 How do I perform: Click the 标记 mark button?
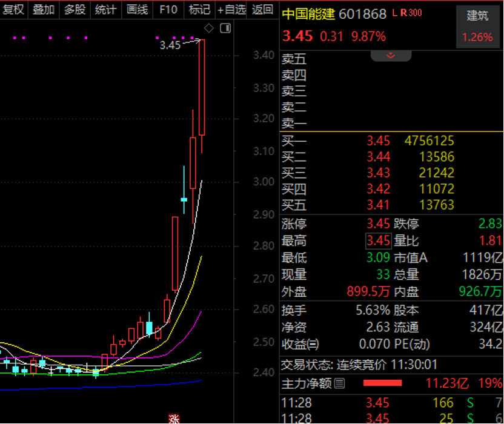[x=199, y=9]
